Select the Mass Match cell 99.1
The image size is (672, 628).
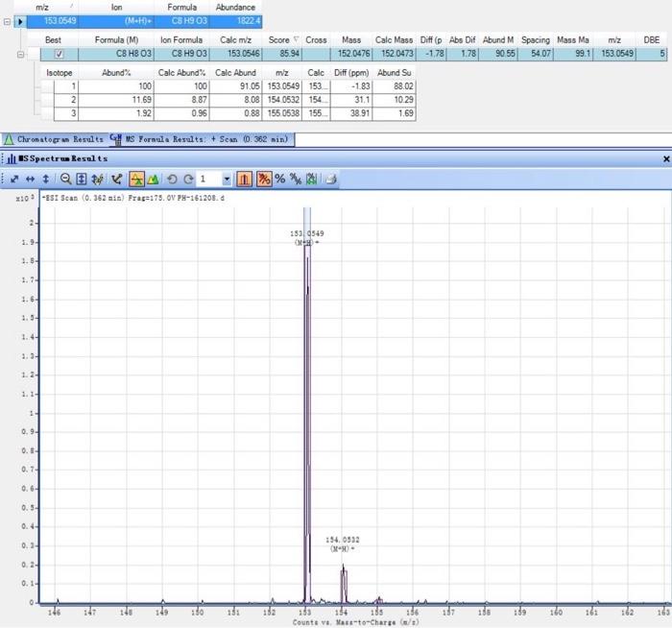573,54
